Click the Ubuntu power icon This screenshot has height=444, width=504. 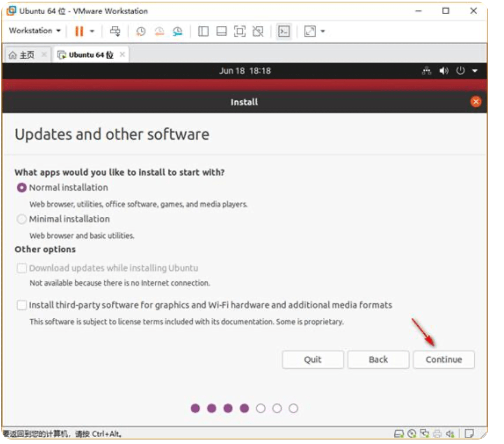coord(461,71)
